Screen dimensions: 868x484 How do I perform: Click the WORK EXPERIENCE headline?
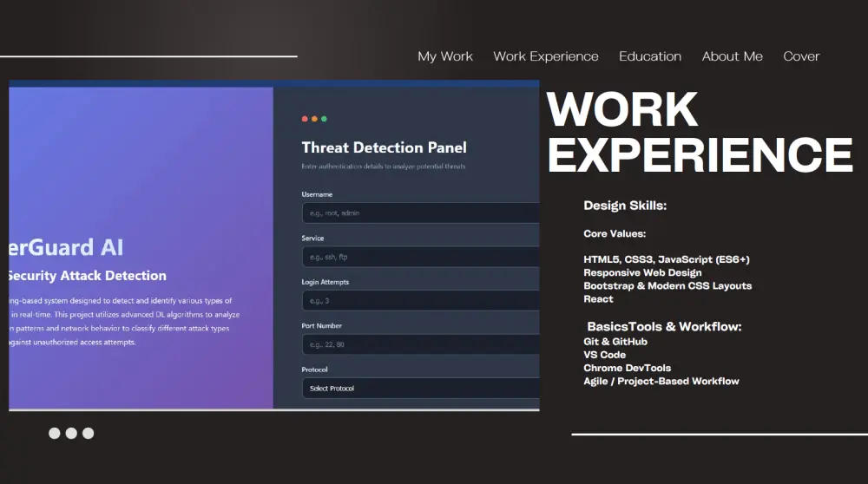pos(700,132)
